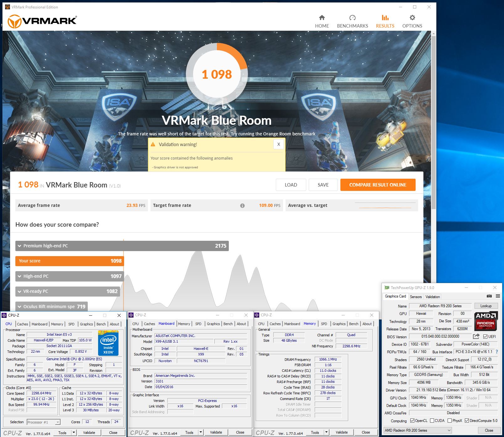The height and width of the screenshot is (437, 504).
Task: Expand the Oculus Rift minimum spec bar
Action: click(51, 306)
